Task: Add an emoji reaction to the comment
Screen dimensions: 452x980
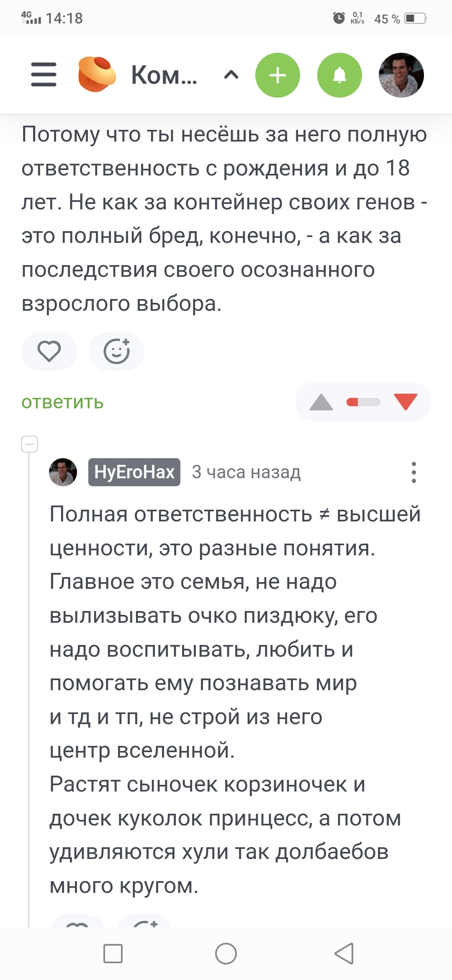Action: tap(117, 351)
